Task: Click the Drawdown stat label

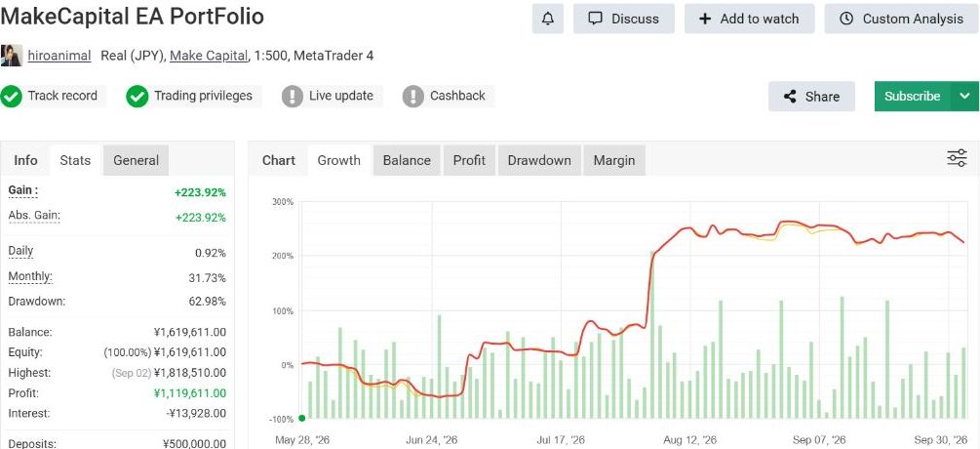Action: tap(37, 302)
